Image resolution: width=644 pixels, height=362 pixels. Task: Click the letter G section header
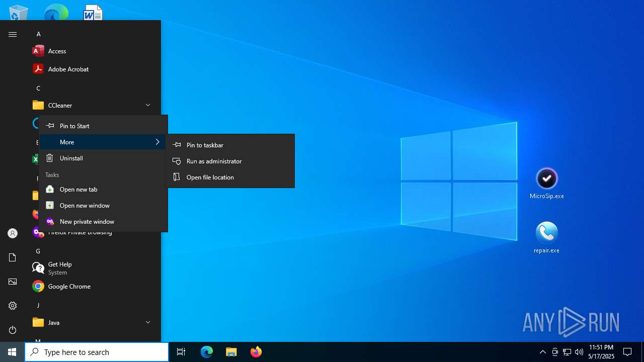pos(38,251)
